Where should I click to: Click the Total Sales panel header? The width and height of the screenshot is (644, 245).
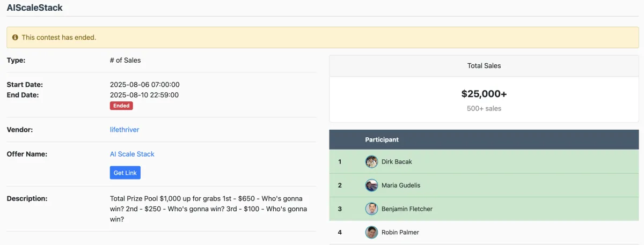(484, 66)
